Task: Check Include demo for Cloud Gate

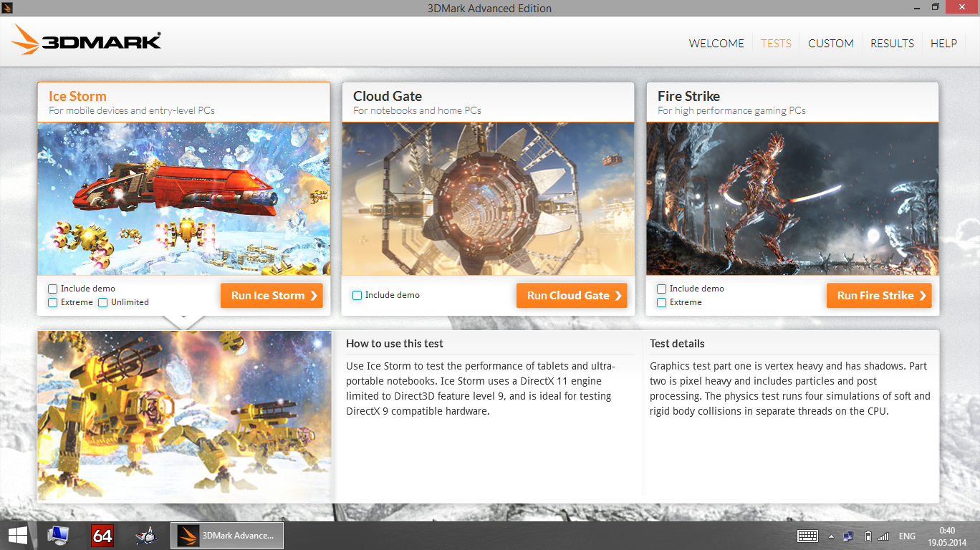Action: click(357, 295)
